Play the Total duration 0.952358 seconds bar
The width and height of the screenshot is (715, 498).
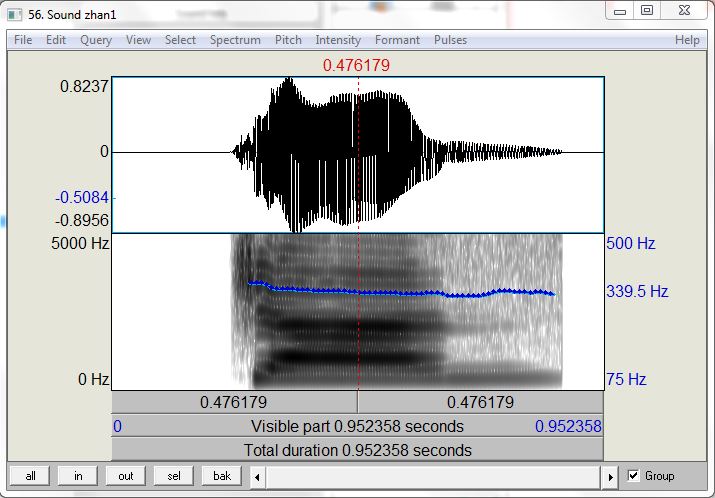(x=358, y=450)
